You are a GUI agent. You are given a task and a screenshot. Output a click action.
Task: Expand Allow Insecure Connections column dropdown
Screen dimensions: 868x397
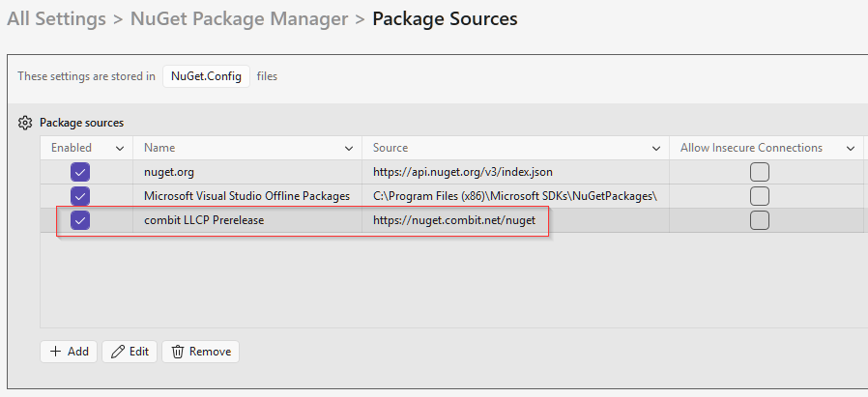point(851,149)
